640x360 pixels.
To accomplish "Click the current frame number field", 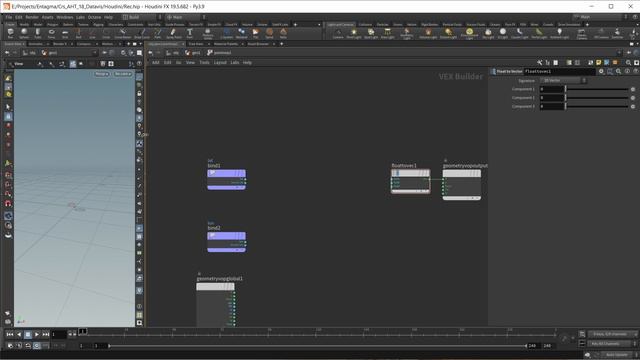I will pos(58,334).
